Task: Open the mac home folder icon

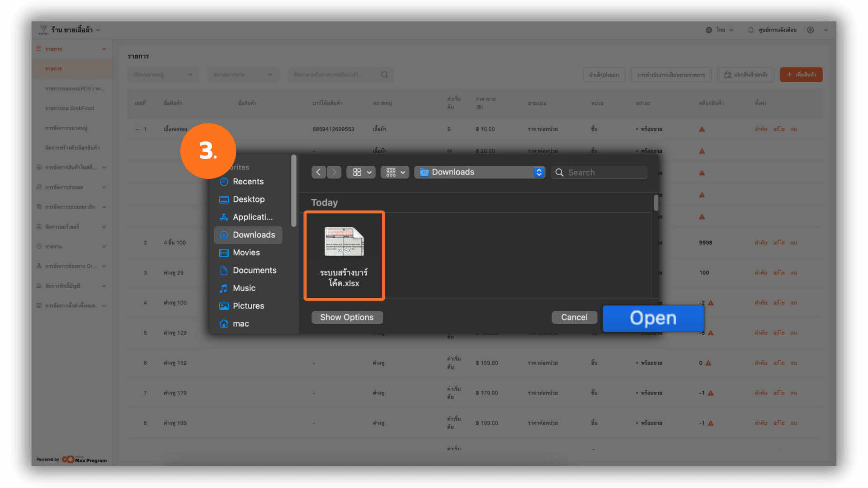Action: (224, 324)
